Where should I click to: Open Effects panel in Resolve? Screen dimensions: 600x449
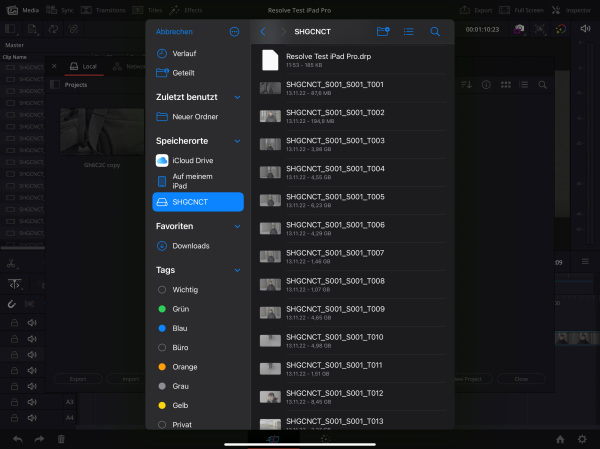186,10
